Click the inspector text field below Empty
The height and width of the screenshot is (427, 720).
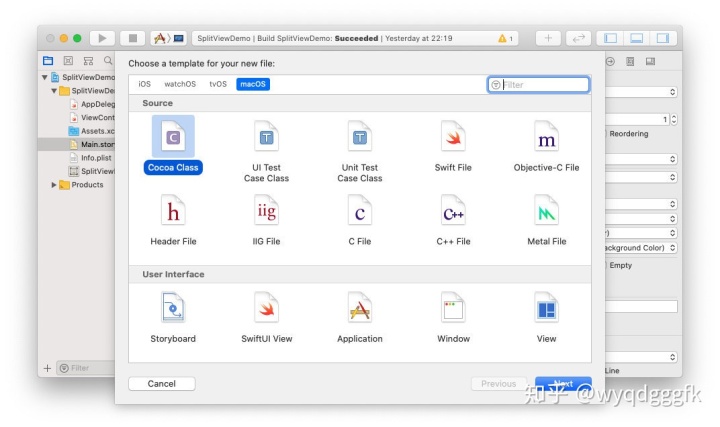tap(641, 306)
